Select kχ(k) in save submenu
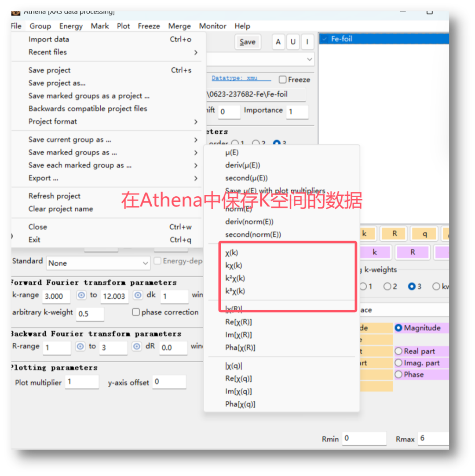 tap(234, 265)
